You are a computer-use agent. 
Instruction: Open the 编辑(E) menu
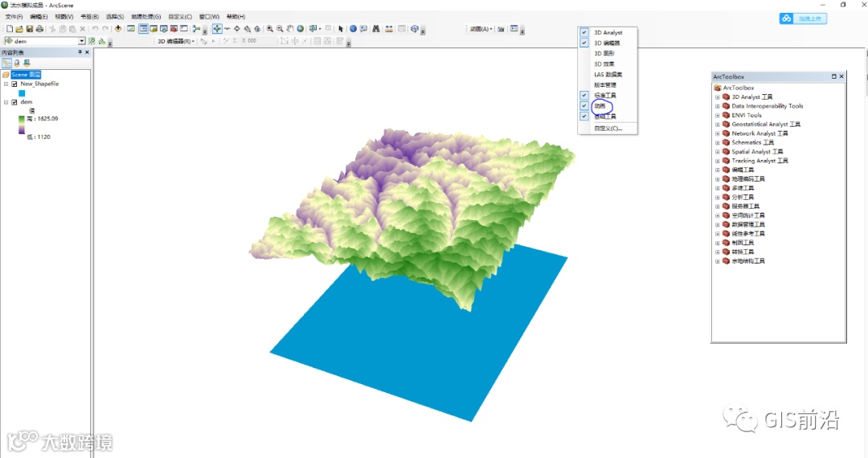click(x=39, y=17)
